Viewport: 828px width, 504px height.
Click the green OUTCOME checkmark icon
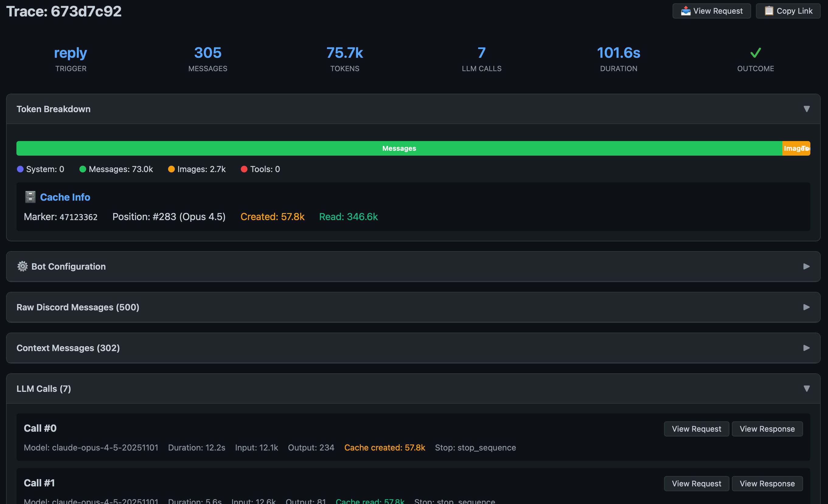click(755, 53)
